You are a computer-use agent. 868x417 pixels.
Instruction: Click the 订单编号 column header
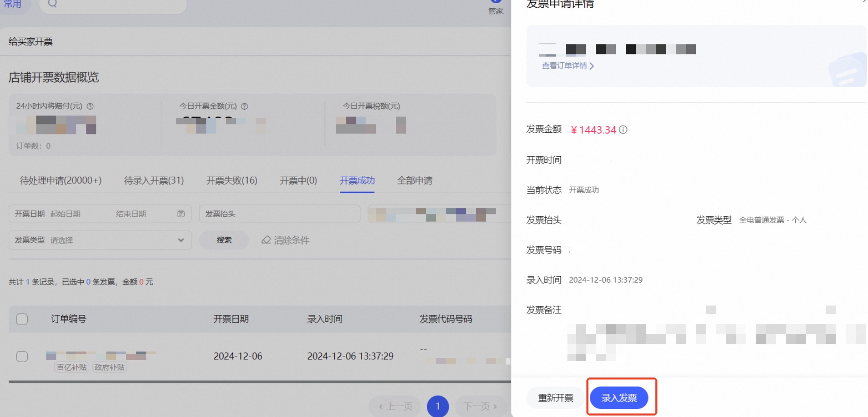click(69, 319)
